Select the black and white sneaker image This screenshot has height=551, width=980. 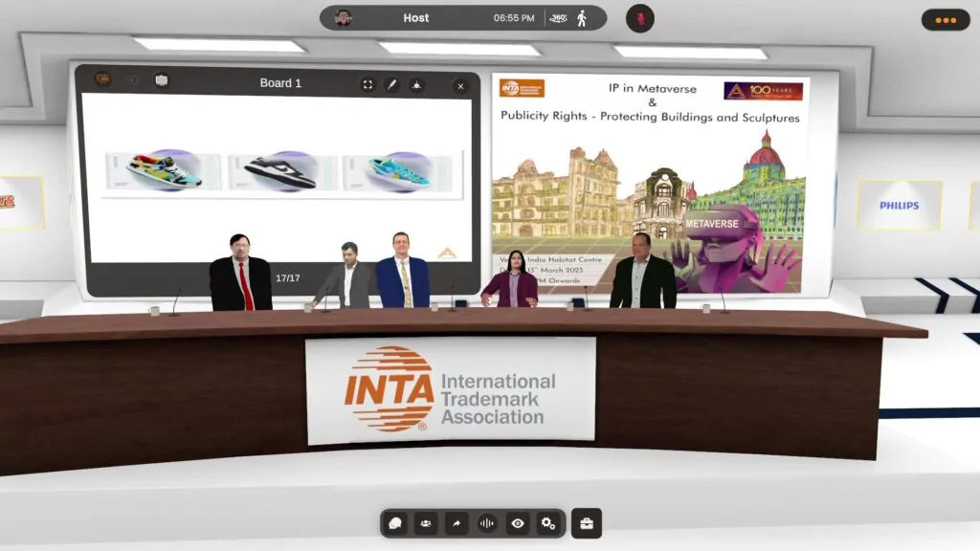coord(281,172)
